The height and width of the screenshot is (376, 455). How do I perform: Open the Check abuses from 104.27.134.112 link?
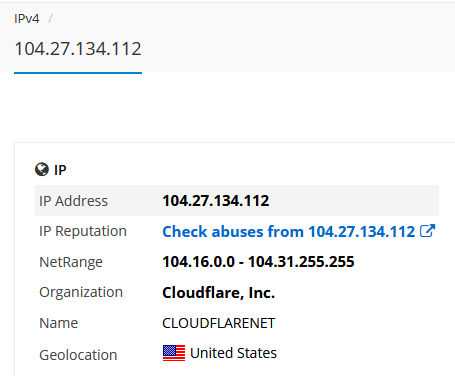tap(289, 231)
